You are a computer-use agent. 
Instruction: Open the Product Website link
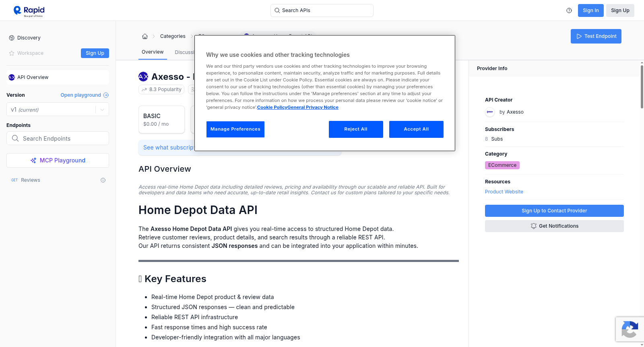pyautogui.click(x=504, y=192)
